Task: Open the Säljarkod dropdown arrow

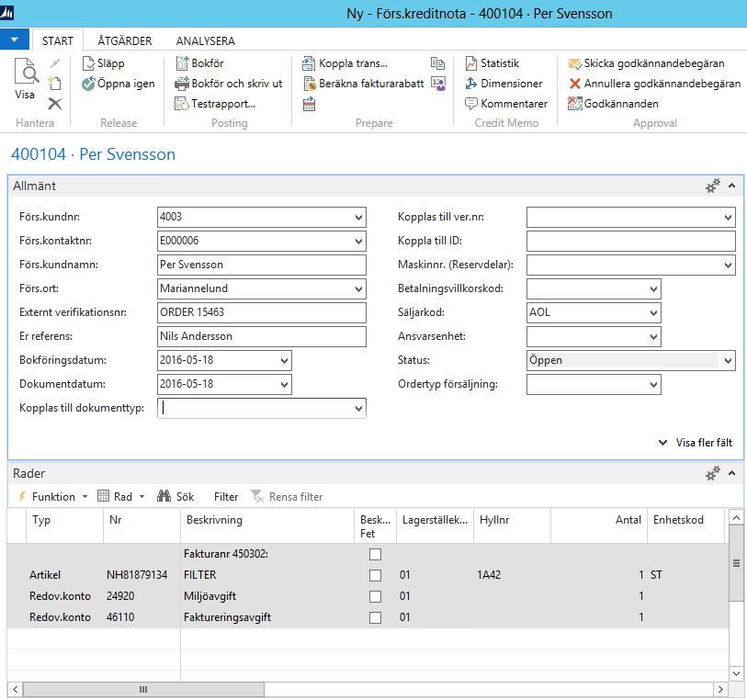Action: pyautogui.click(x=653, y=313)
